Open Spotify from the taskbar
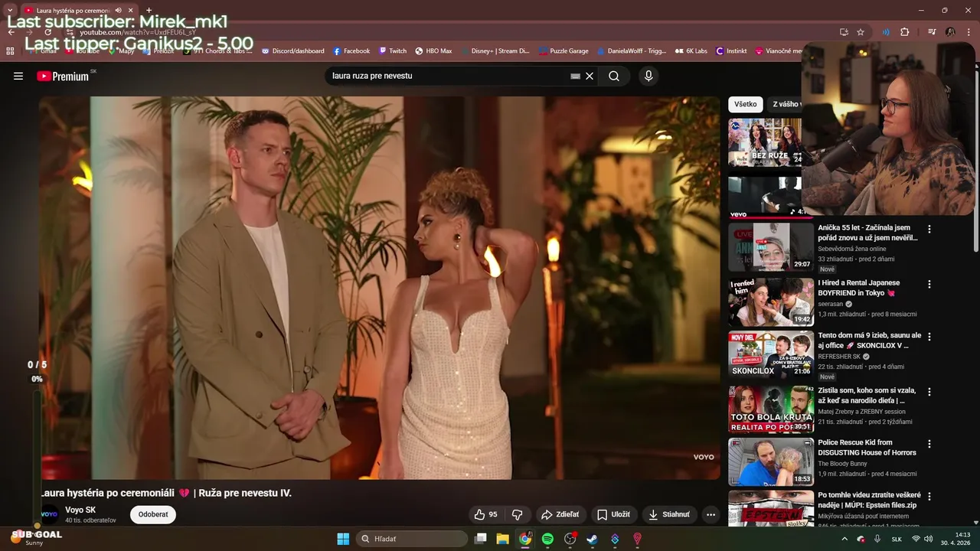Viewport: 980px width, 551px height. click(x=547, y=539)
